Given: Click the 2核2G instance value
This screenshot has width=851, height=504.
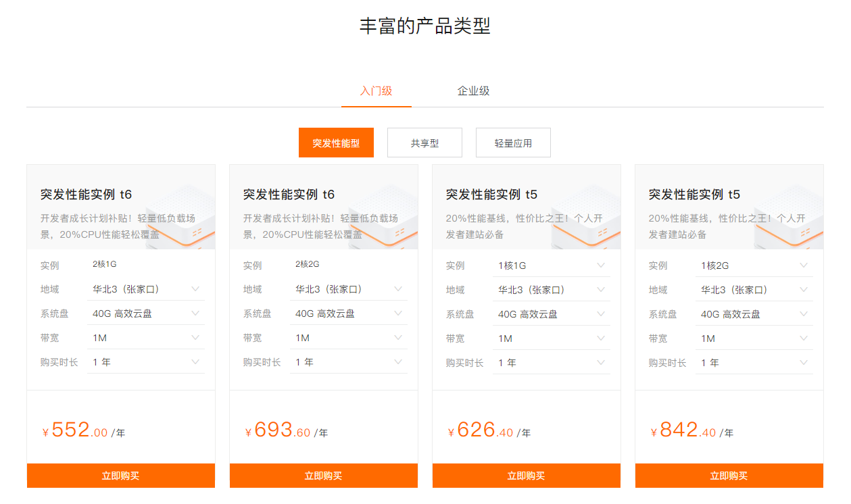Looking at the screenshot, I should coord(308,264).
